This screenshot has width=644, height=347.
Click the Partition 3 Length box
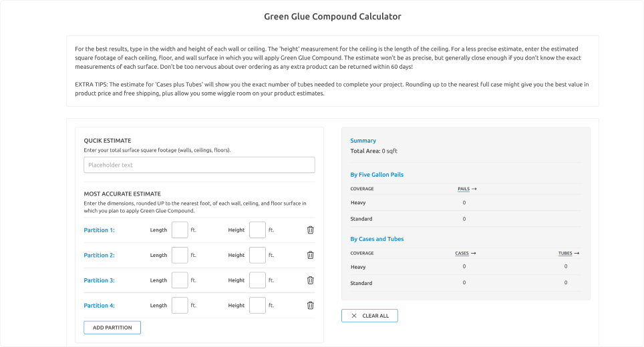[180, 280]
